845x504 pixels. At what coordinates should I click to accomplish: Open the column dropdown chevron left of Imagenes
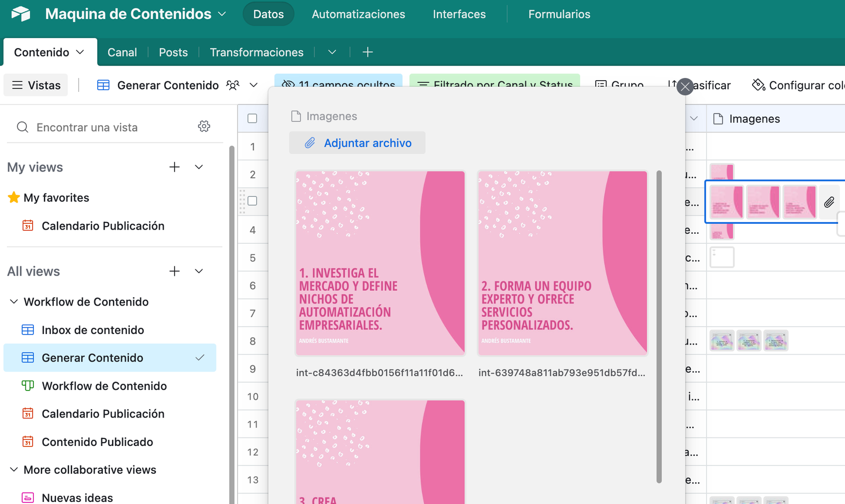click(x=694, y=119)
